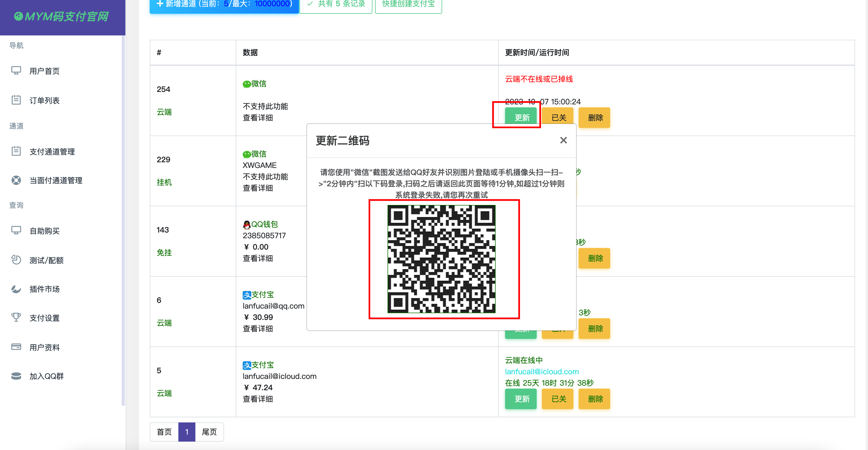Click 云端在线中 status in row 5
Viewport: 868px width, 450px height.
pos(524,360)
